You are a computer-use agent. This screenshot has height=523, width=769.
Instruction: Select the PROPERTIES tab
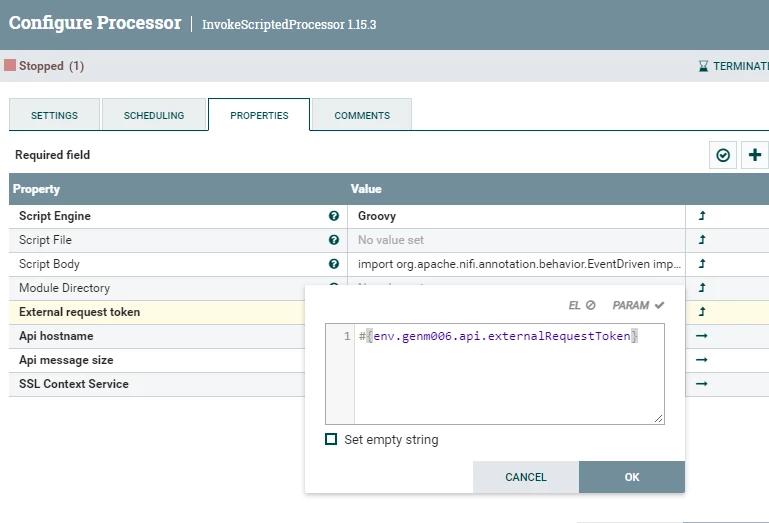(259, 115)
